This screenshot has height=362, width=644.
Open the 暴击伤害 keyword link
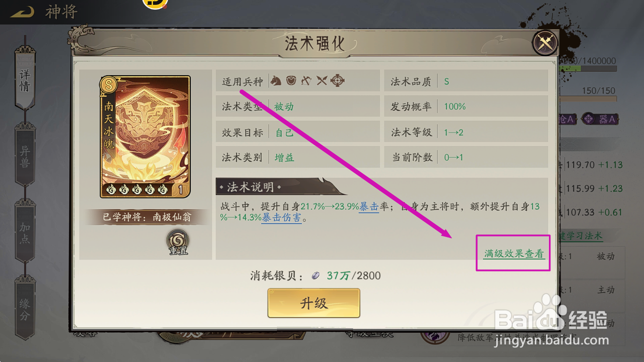281,218
